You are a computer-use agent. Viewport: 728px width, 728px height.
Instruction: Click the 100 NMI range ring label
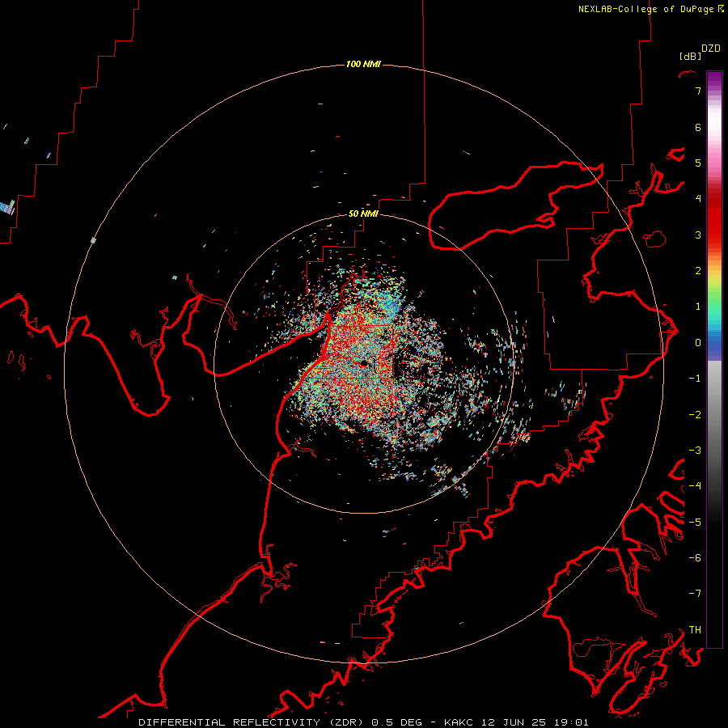[x=363, y=64]
